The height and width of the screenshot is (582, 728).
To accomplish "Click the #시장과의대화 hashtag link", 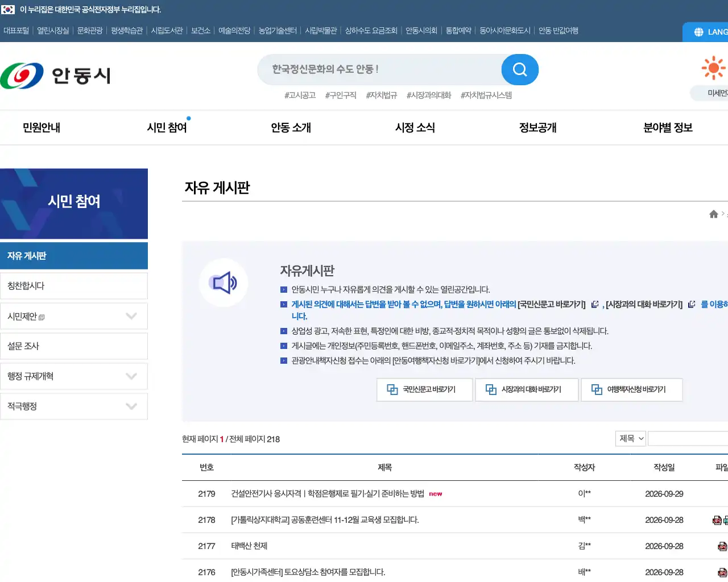I will tap(429, 95).
